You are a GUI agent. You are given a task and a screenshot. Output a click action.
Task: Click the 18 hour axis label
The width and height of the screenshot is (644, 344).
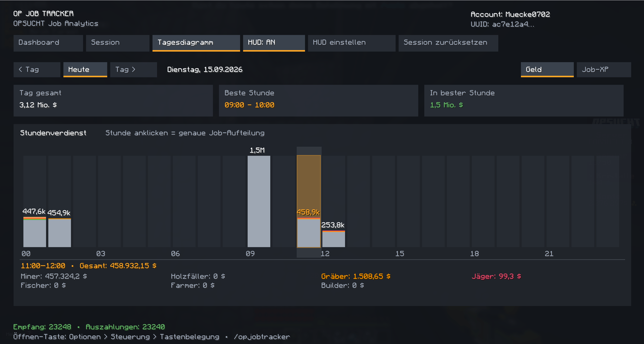pos(474,254)
